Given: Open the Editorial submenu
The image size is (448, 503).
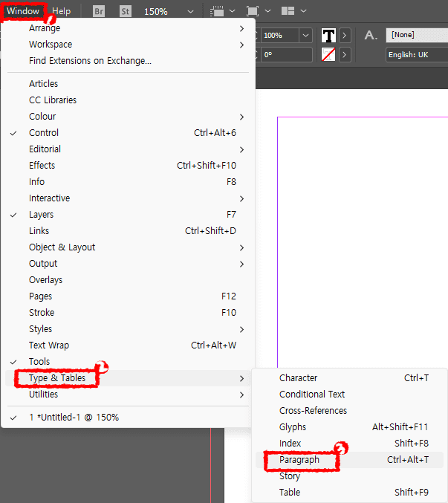Looking at the screenshot, I should tap(128, 149).
